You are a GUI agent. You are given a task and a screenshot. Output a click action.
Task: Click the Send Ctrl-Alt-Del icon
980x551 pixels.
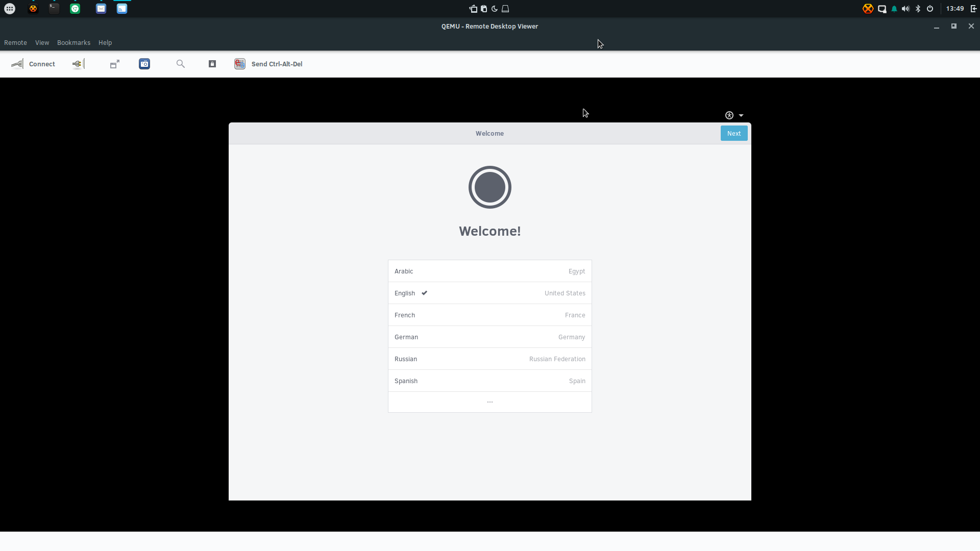click(240, 64)
